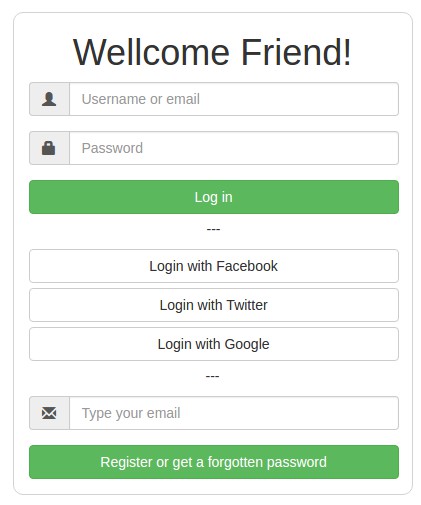Click the dashes separator above email field

212,376
